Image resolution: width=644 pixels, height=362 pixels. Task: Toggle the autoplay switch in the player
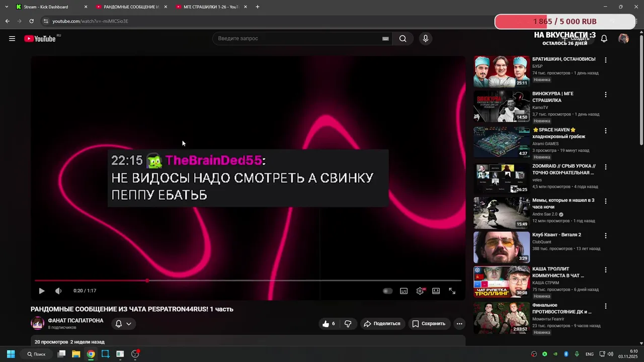click(387, 291)
